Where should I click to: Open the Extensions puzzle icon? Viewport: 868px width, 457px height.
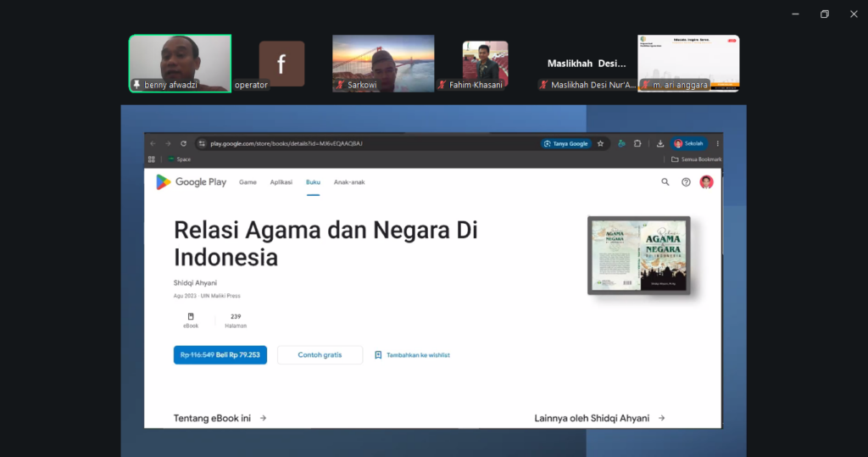click(637, 143)
